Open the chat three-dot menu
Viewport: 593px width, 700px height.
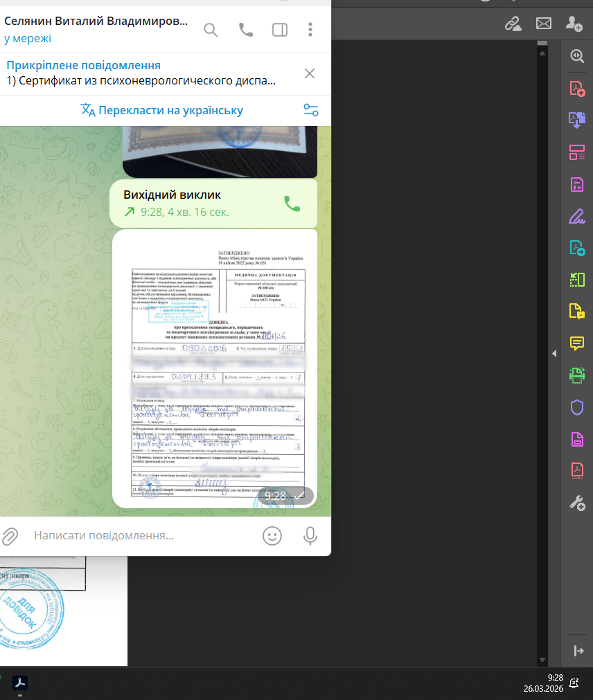point(310,30)
